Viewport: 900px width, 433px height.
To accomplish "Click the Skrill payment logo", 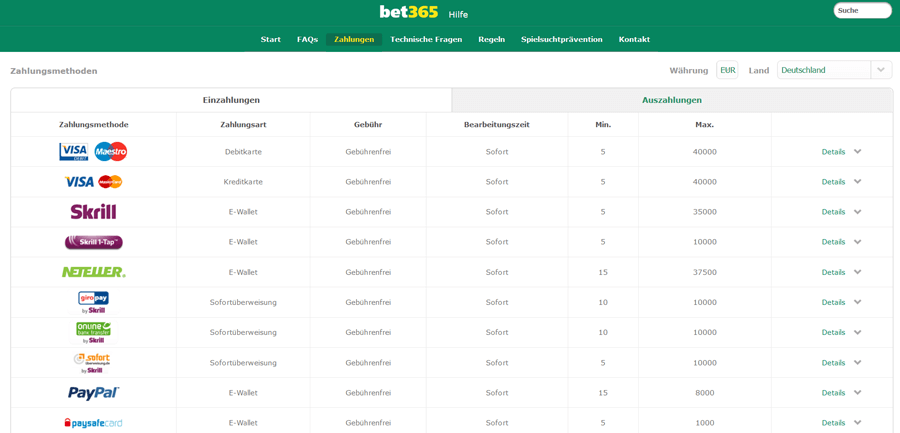I will point(94,212).
